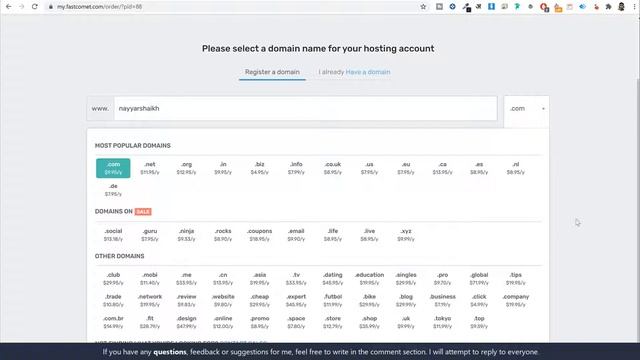Select the .expert domain
The height and width of the screenshot is (360, 640).
(296, 300)
